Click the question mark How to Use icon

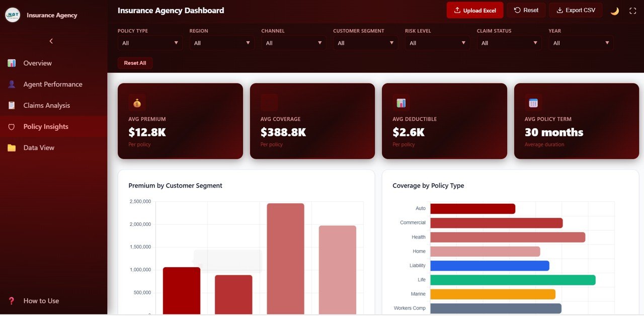pyautogui.click(x=12, y=301)
